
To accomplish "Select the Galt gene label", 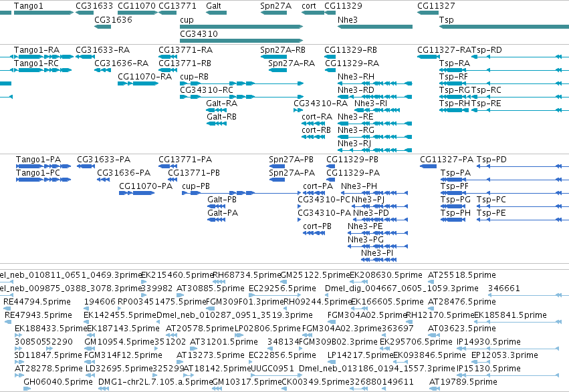I will [x=213, y=6].
